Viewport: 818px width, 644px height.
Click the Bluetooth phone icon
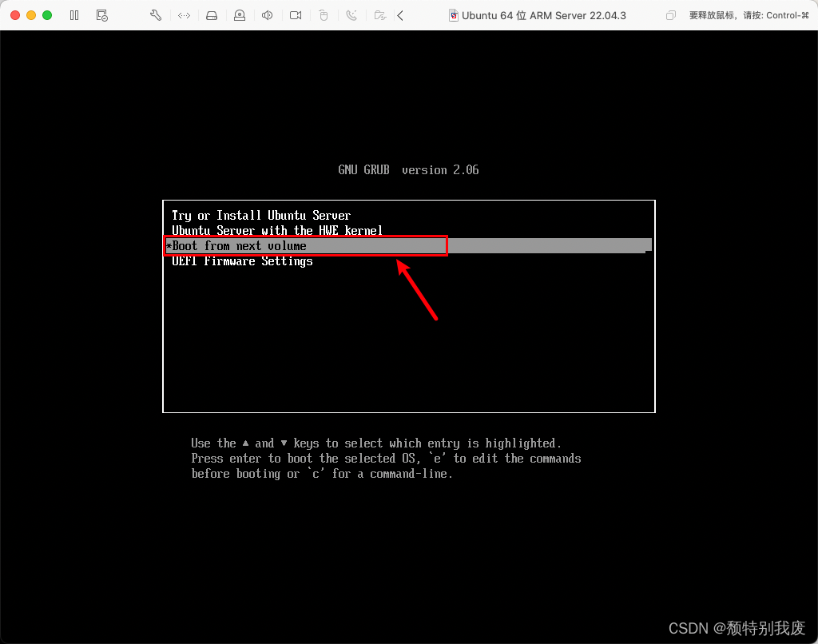pyautogui.click(x=351, y=15)
